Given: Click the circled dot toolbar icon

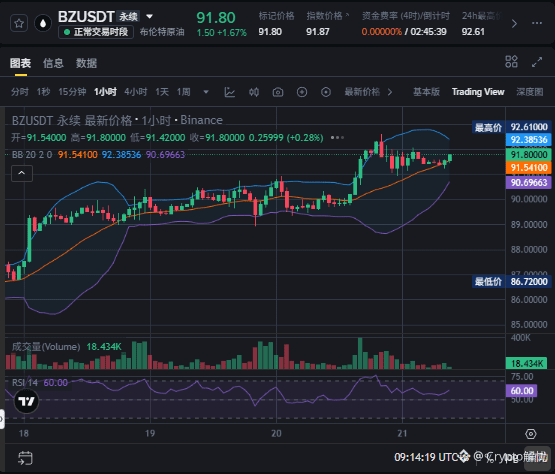Looking at the screenshot, I should pyautogui.click(x=326, y=92).
